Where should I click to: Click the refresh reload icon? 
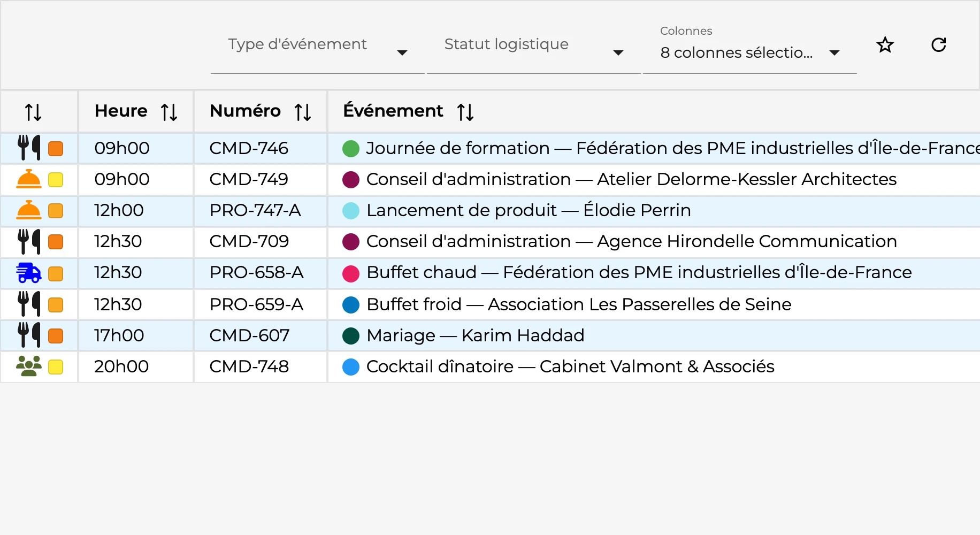coord(938,45)
